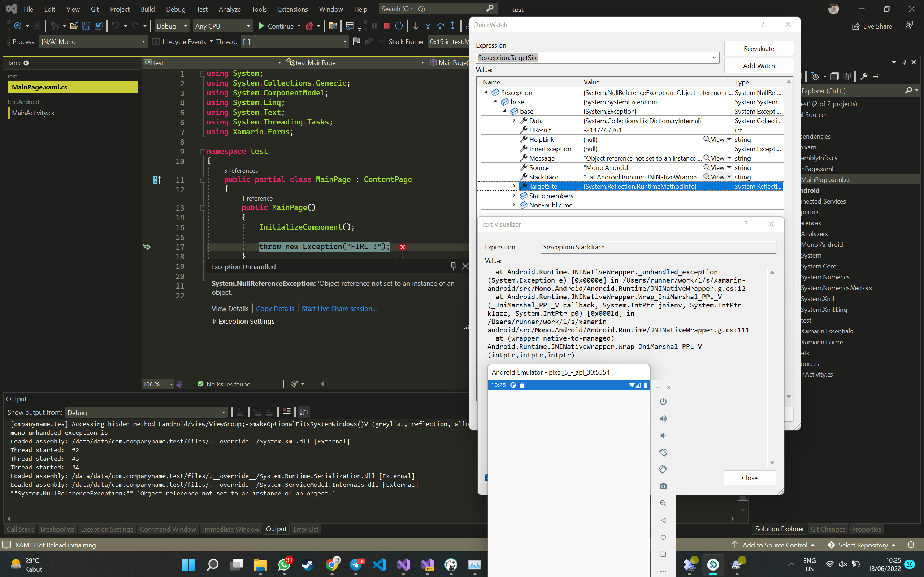Expand the Data row in QuickWatch

pyautogui.click(x=513, y=121)
